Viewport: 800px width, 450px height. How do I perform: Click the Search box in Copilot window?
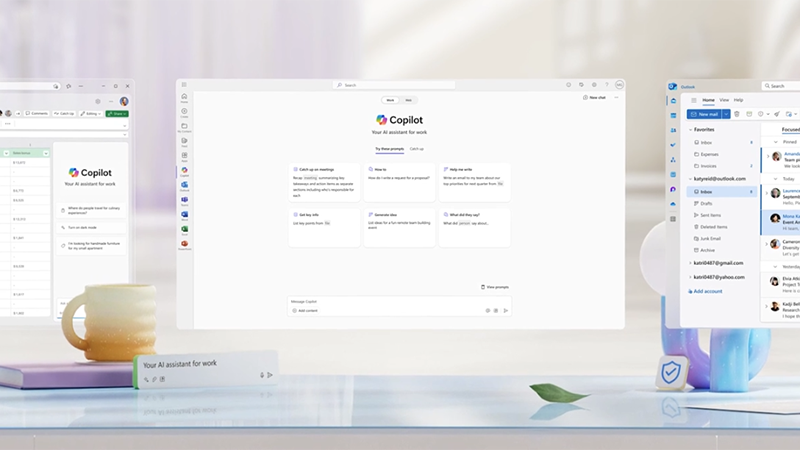(x=394, y=85)
